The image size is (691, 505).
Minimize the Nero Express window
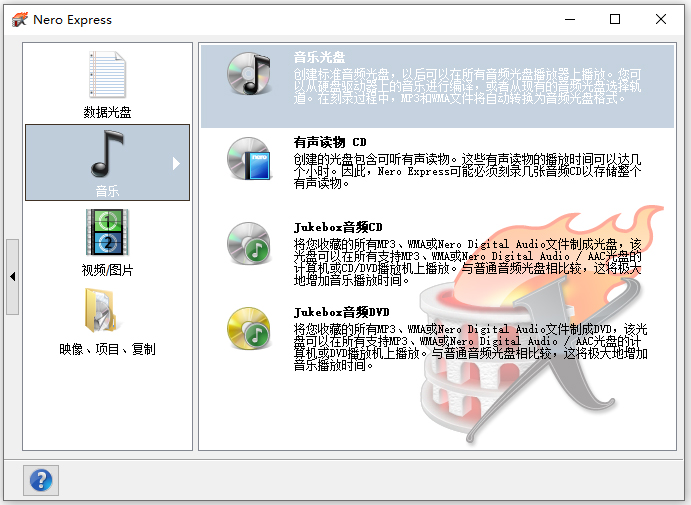point(570,19)
